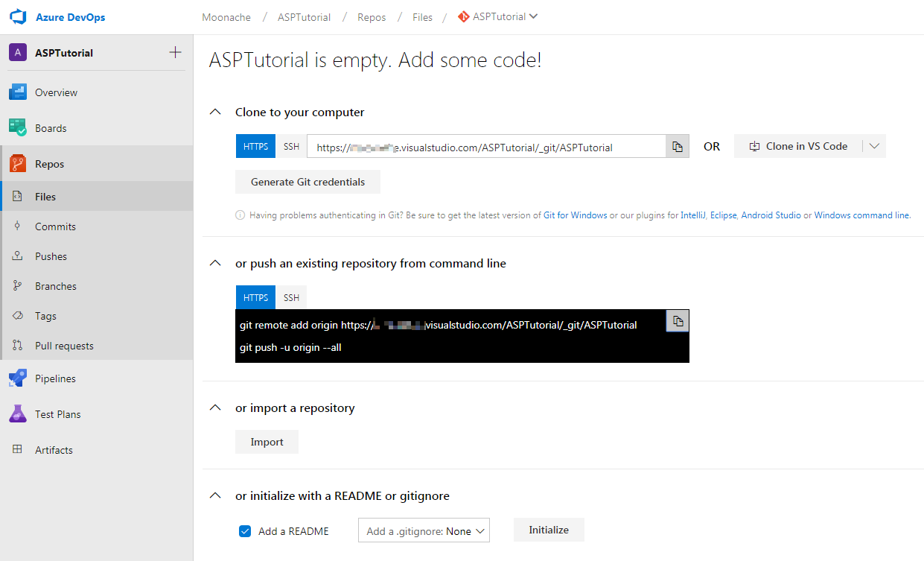Screen dimensions: 924x561
Task: Collapse the import a repository section
Action: 215,408
